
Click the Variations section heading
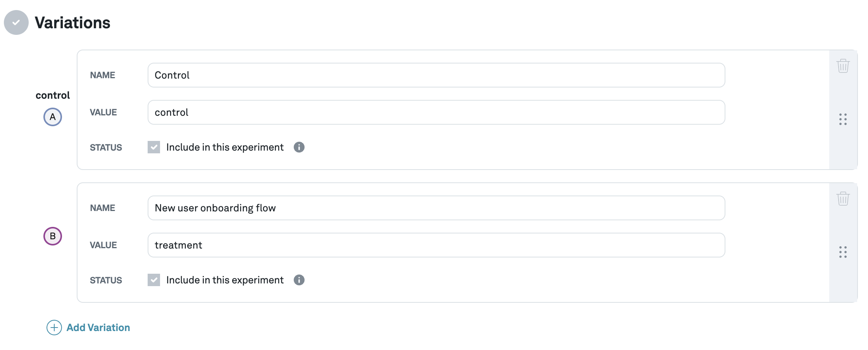point(72,23)
